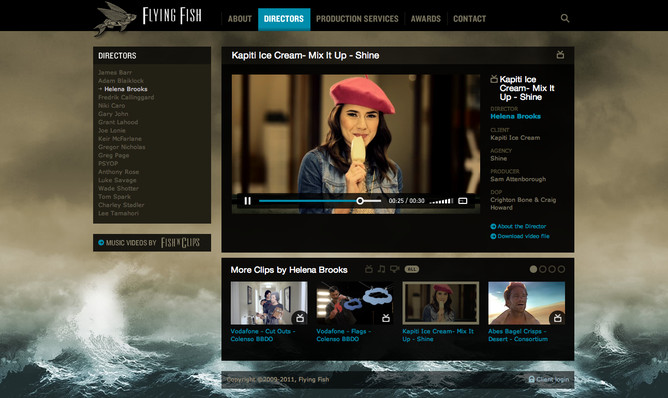Filter clips by camera/film icon
This screenshot has height=398, width=668.
click(x=394, y=269)
